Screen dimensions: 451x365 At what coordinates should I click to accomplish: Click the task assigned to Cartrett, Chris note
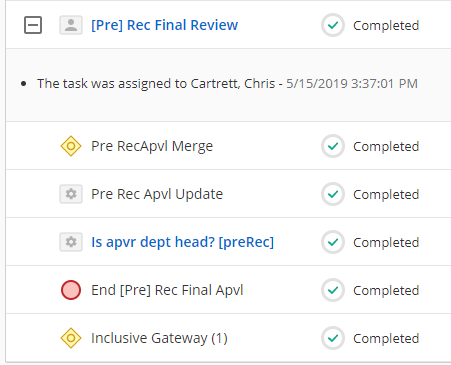[x=227, y=83]
